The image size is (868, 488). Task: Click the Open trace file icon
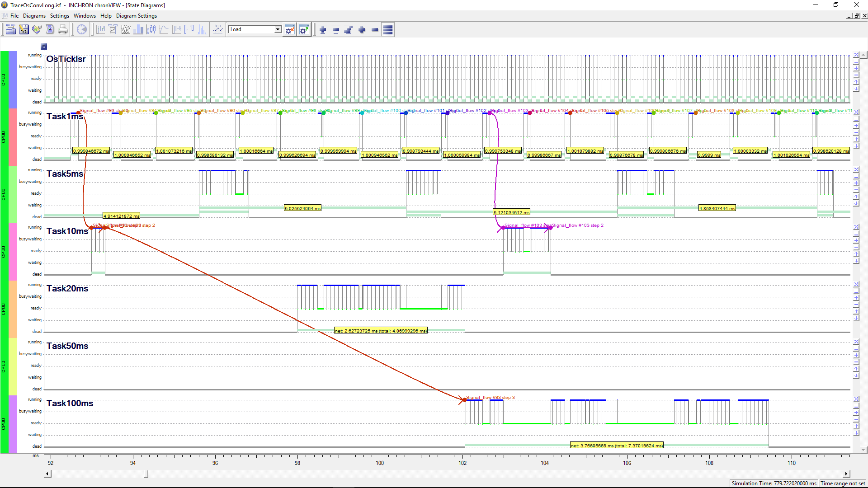coord(11,30)
